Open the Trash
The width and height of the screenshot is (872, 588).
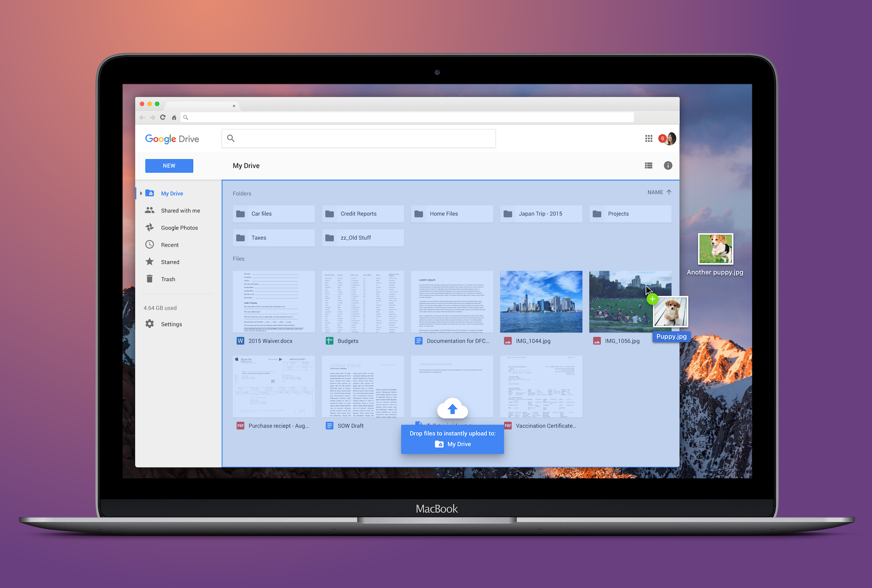(x=168, y=279)
